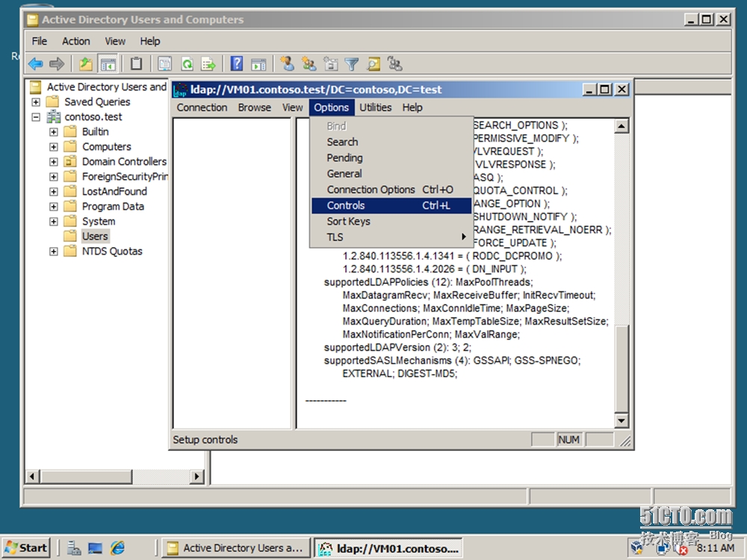Screen dimensions: 747x560
Task: Click the tree pane scroll-left arrow
Action: [x=33, y=476]
